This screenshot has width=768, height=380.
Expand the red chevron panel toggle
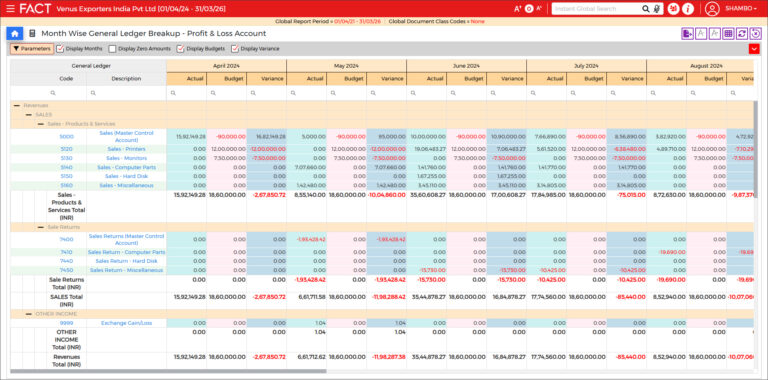754,49
